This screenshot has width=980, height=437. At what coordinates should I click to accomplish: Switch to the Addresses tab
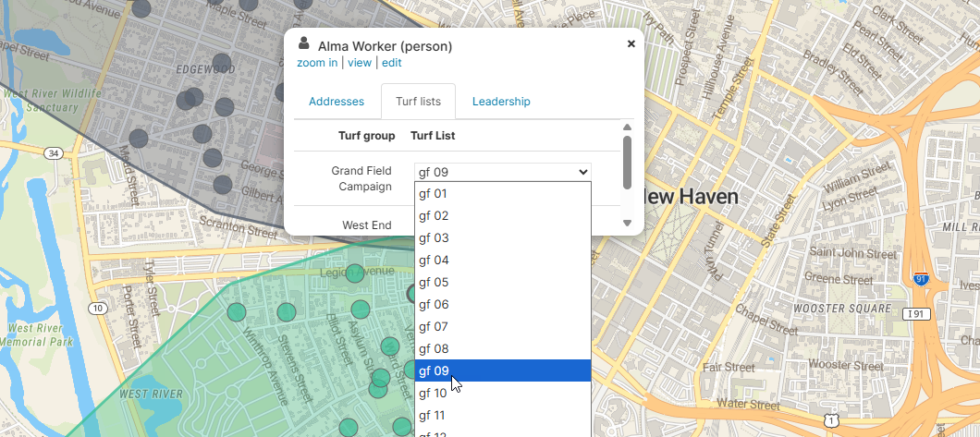(x=337, y=101)
